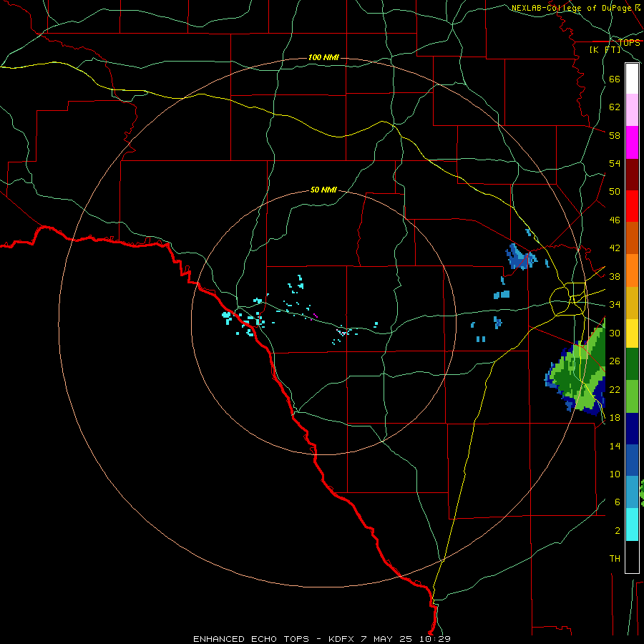Image resolution: width=644 pixels, height=644 pixels.
Task: Click the legend value 10
Action: [615, 474]
